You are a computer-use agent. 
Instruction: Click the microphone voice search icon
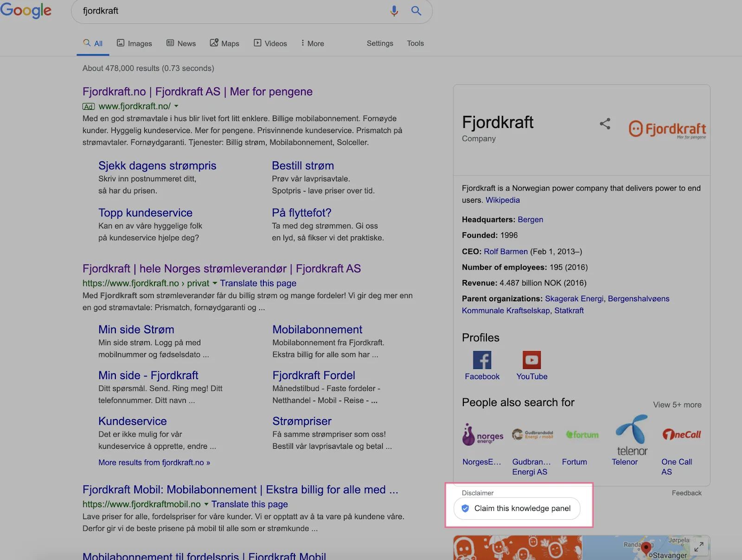394,11
